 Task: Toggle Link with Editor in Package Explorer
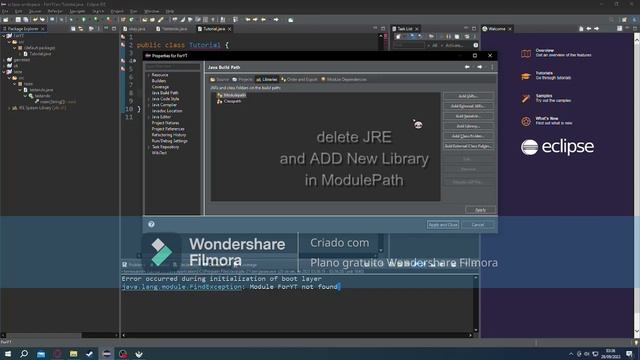[81, 29]
